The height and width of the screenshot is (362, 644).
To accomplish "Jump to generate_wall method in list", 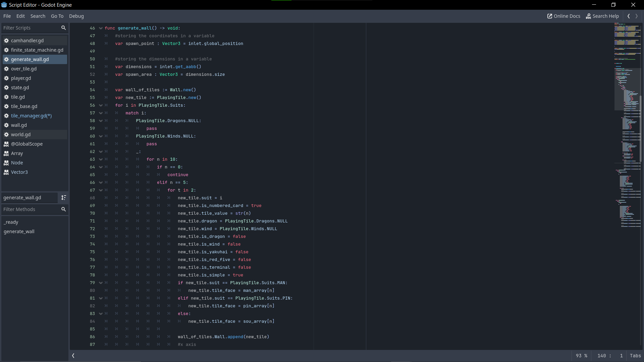I will (19, 231).
